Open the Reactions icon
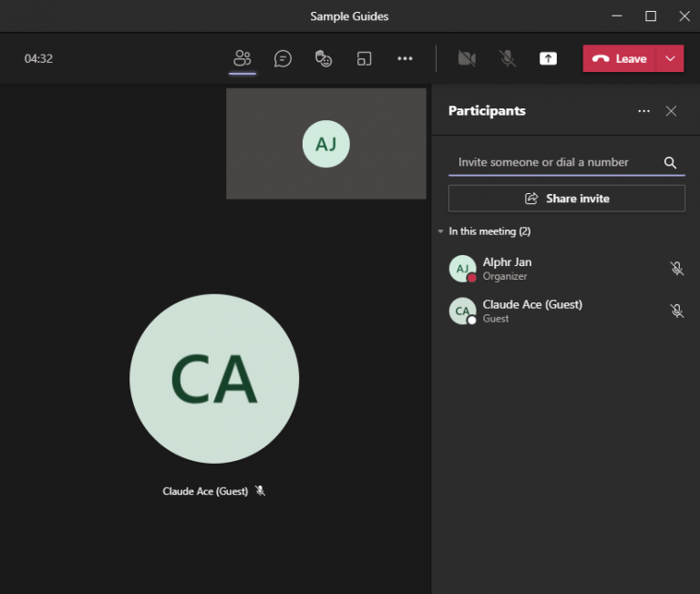700x594 pixels. 324,58
